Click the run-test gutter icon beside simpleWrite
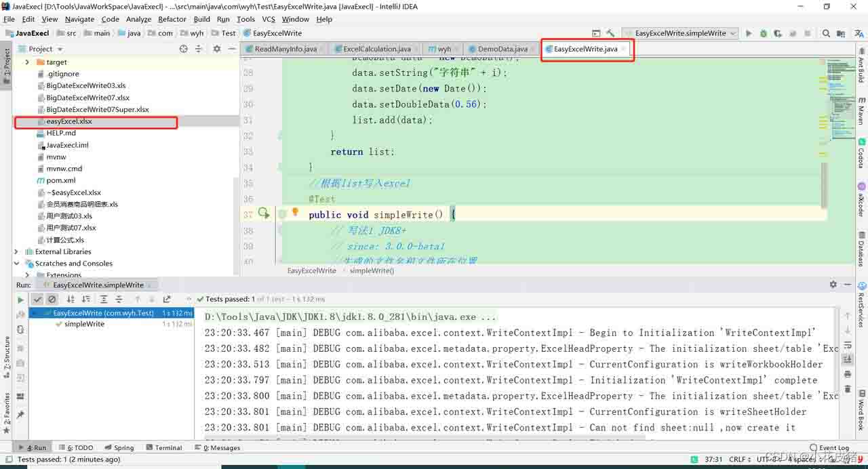868x469 pixels. tap(264, 214)
